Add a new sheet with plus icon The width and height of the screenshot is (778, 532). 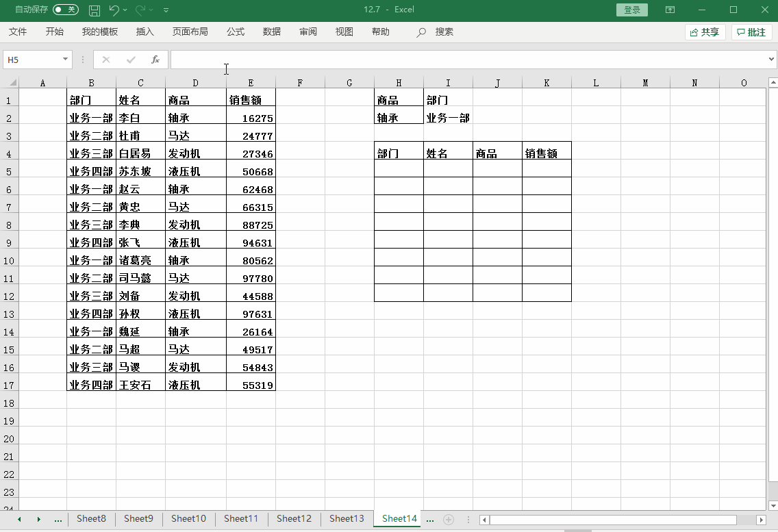coord(449,520)
